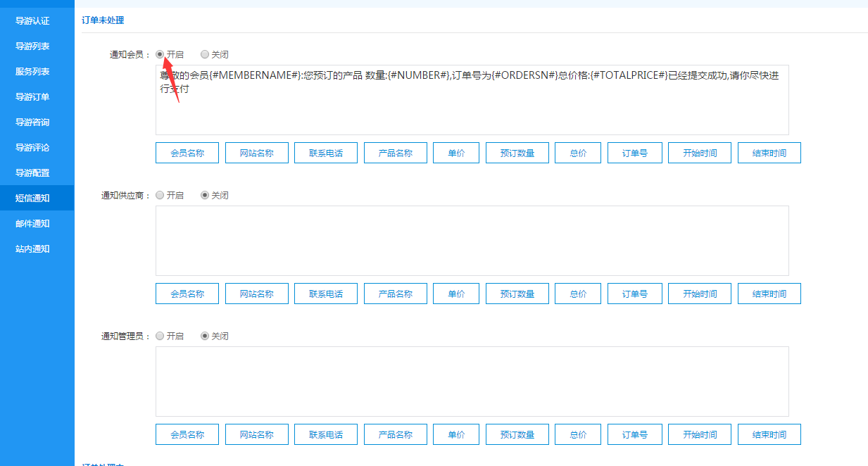Select 导游订单 in sidebar
Image resolution: width=868 pixels, height=466 pixels.
click(x=32, y=97)
